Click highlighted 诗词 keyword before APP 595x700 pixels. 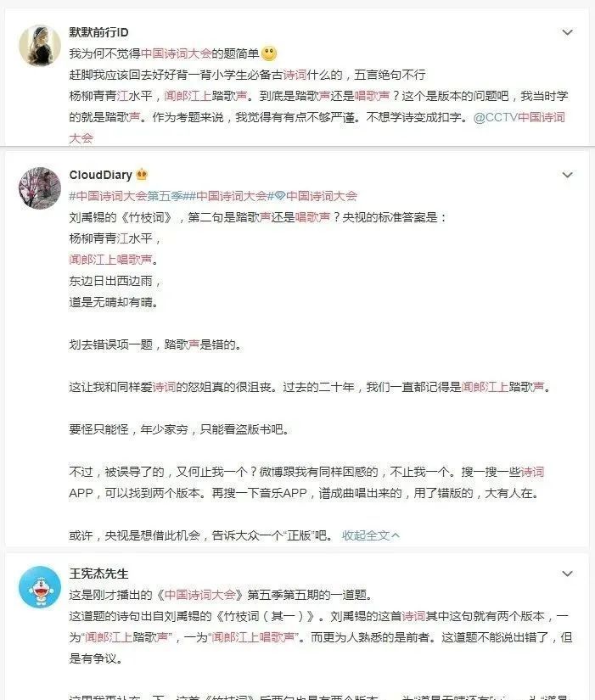(532, 472)
